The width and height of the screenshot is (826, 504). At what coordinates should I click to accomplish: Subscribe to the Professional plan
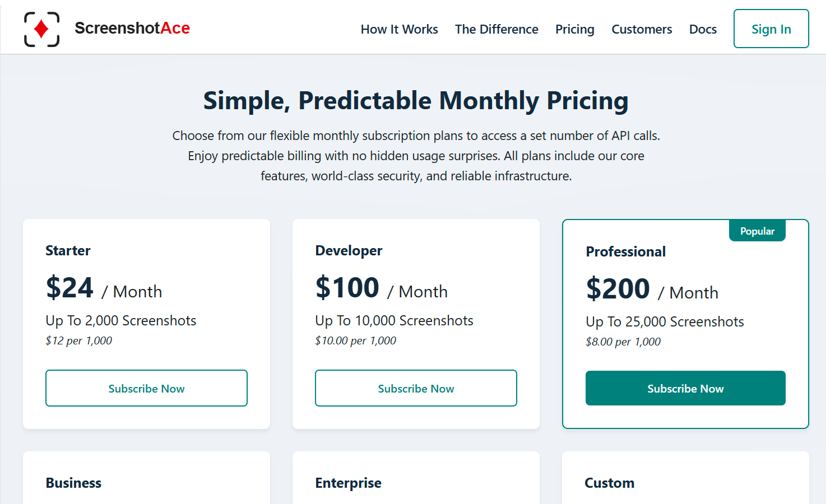(x=685, y=388)
